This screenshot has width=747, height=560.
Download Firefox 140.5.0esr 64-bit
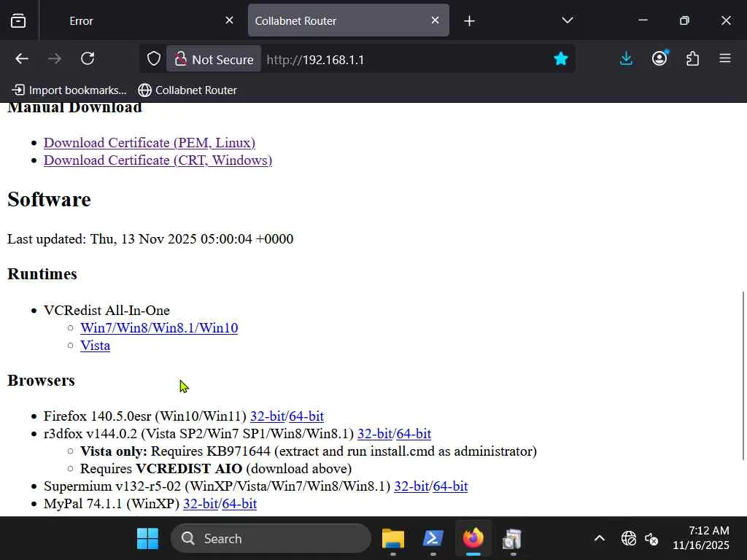click(x=306, y=416)
